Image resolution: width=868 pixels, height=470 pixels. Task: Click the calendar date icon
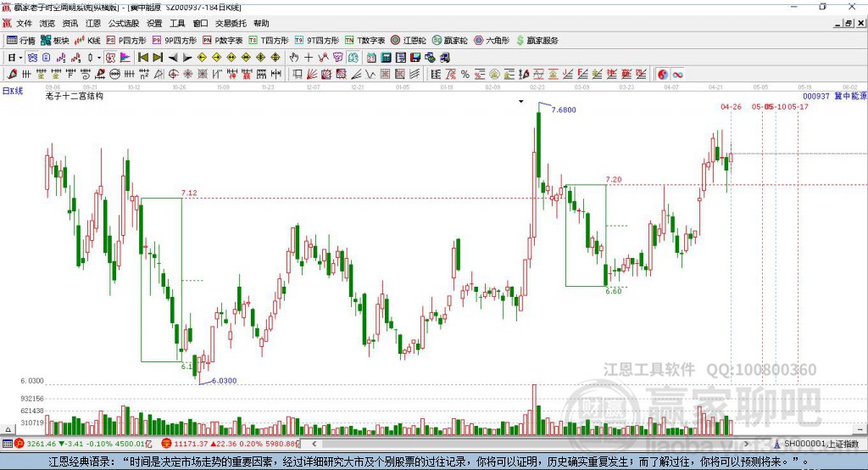[x=371, y=58]
